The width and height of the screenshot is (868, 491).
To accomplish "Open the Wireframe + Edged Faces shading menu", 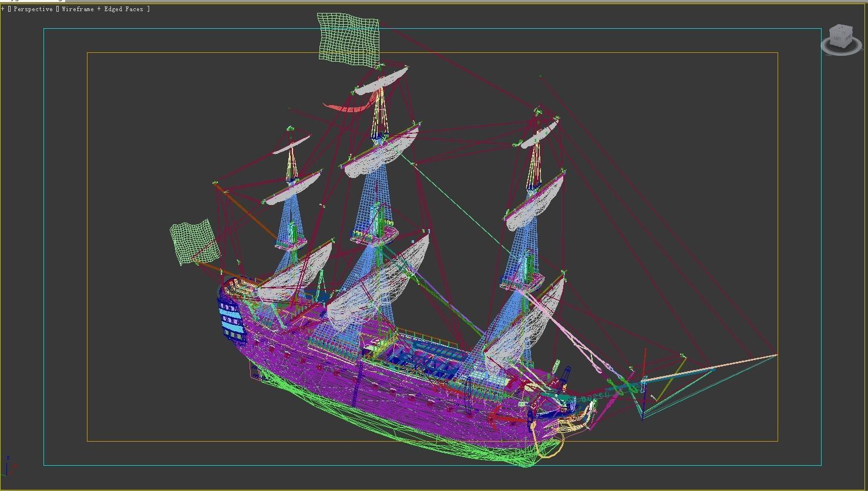I will (x=103, y=9).
